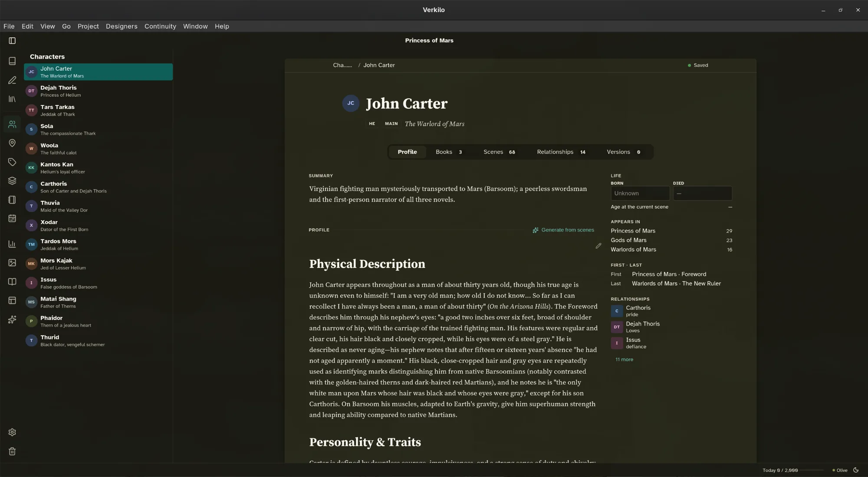Switch to the Versions tab
Image resolution: width=868 pixels, height=477 pixels.
point(624,152)
